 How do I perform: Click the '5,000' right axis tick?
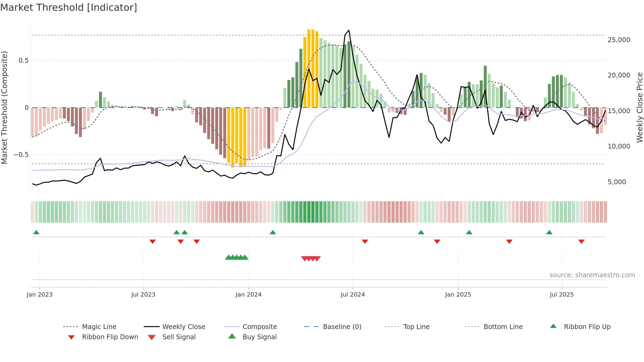click(x=617, y=182)
